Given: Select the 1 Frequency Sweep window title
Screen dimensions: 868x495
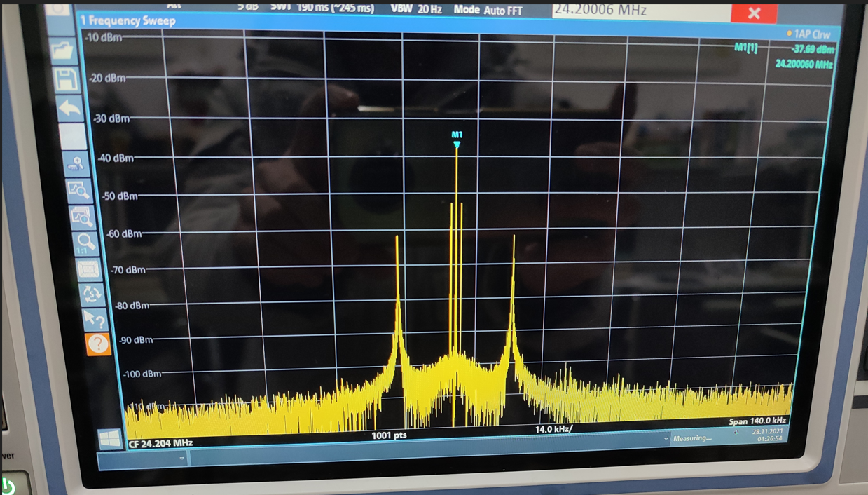Looking at the screenshot, I should (128, 21).
